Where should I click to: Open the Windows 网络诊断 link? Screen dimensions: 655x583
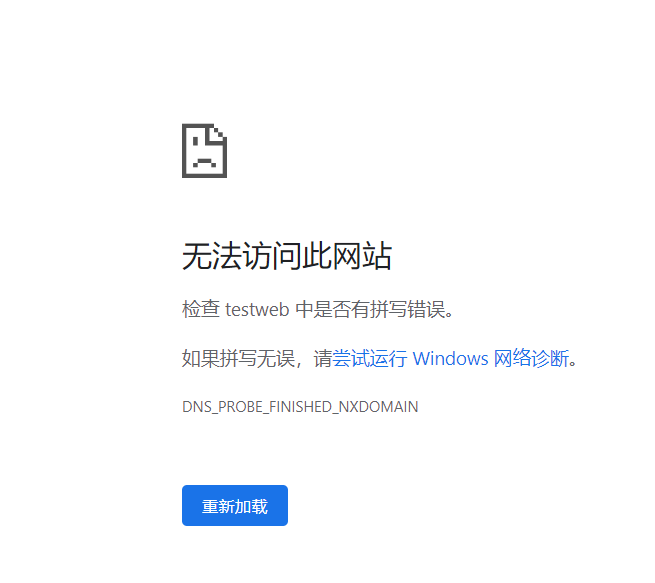pos(451,358)
